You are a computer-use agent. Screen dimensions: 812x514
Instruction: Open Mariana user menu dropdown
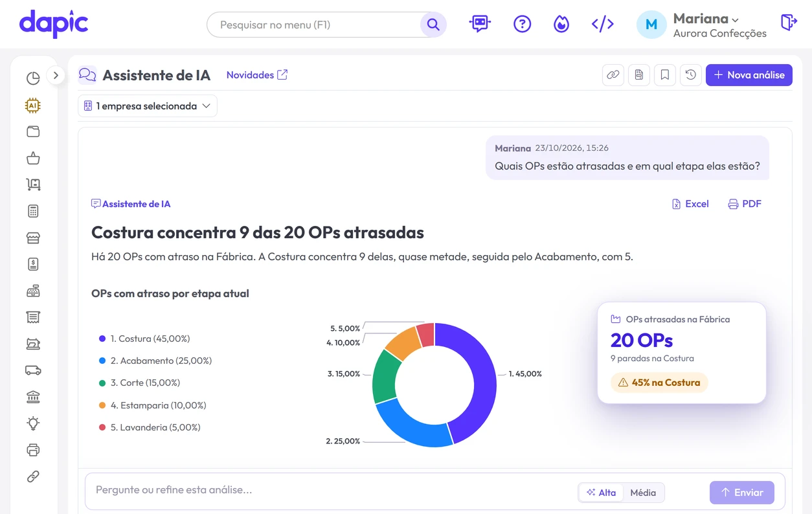pos(706,19)
